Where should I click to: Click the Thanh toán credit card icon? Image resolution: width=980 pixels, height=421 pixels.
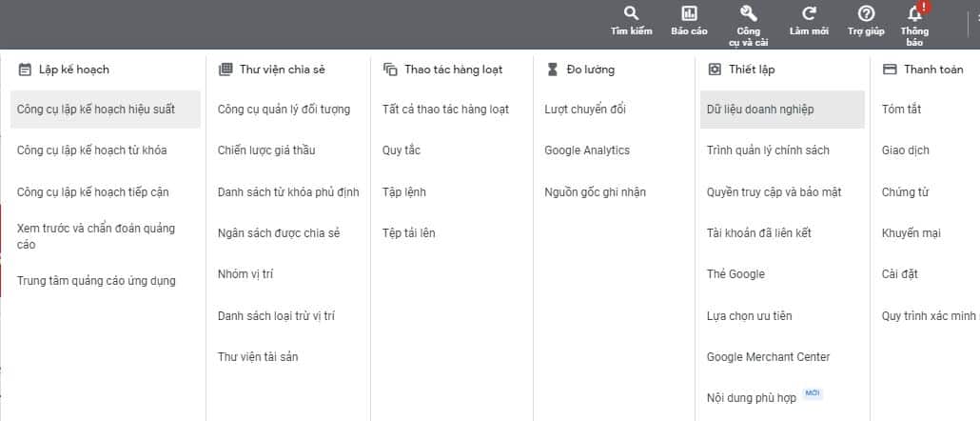coord(890,70)
